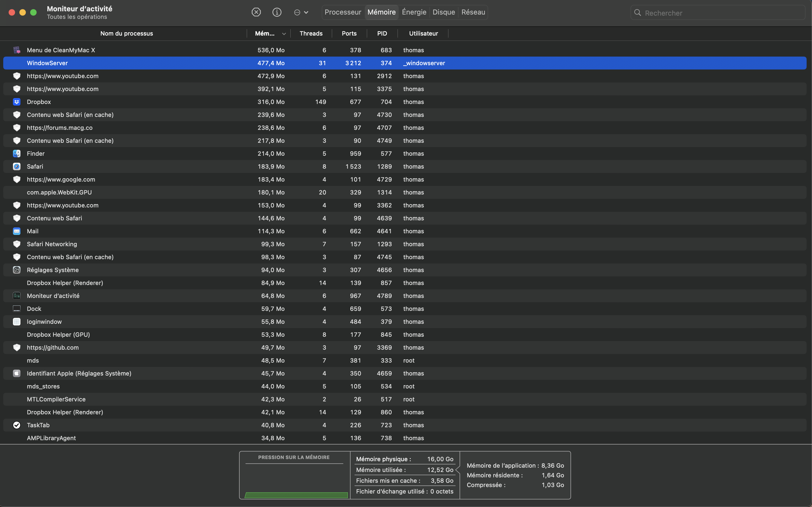812x507 pixels.
Task: Click the green memory pressure graph
Action: click(296, 495)
